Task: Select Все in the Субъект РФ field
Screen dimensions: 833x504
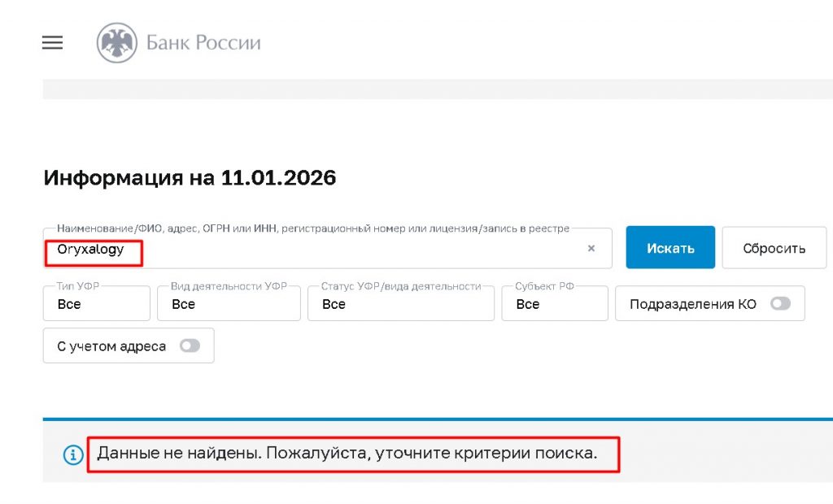Action: [x=529, y=305]
